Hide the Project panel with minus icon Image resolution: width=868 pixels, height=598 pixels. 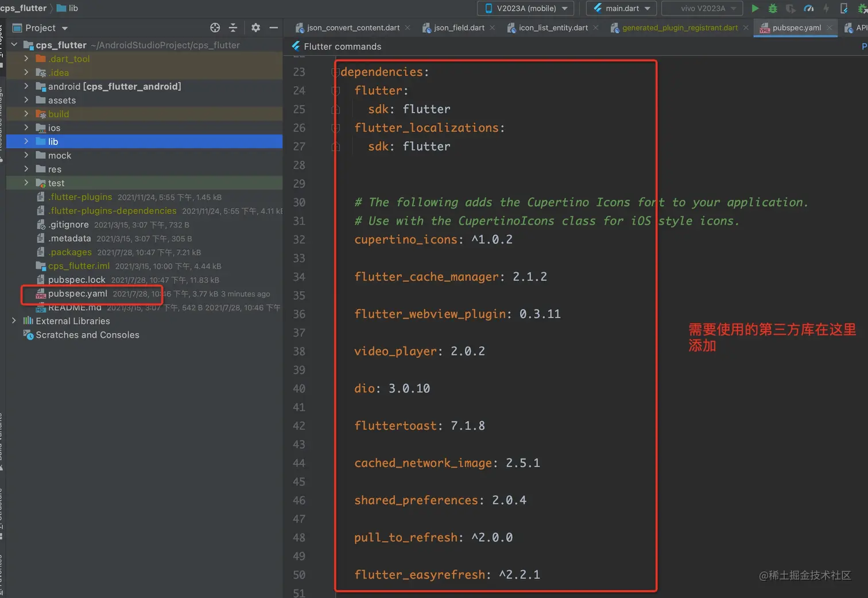(274, 28)
